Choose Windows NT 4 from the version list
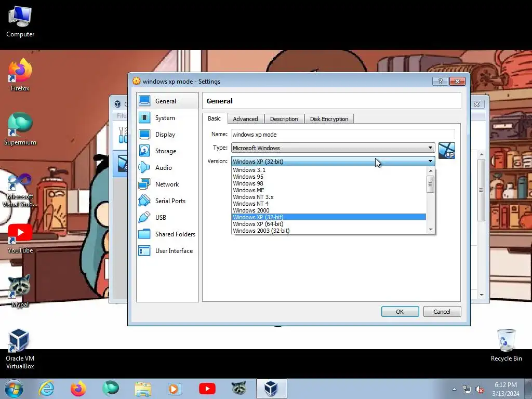Viewport: 532px width, 399px height. (x=328, y=204)
